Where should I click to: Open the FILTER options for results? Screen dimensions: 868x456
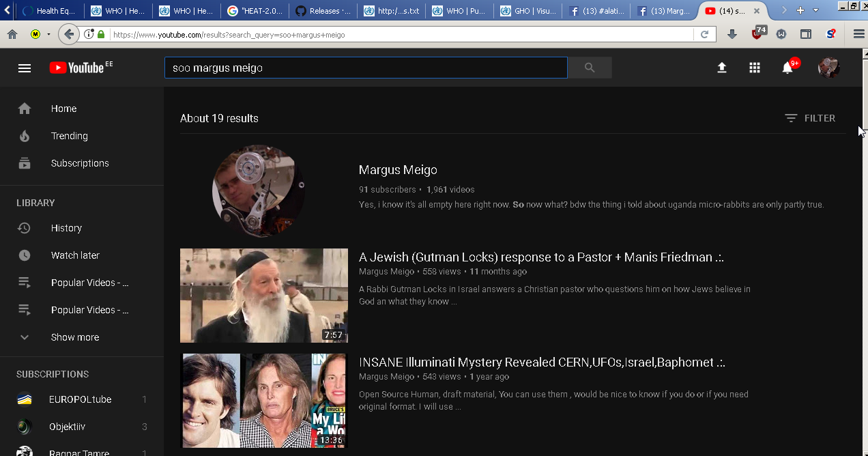[x=810, y=118]
